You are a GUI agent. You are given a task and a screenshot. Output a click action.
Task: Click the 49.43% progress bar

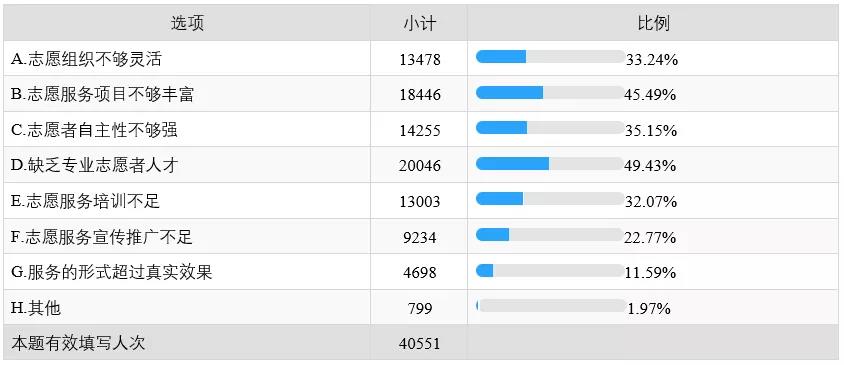[550, 164]
